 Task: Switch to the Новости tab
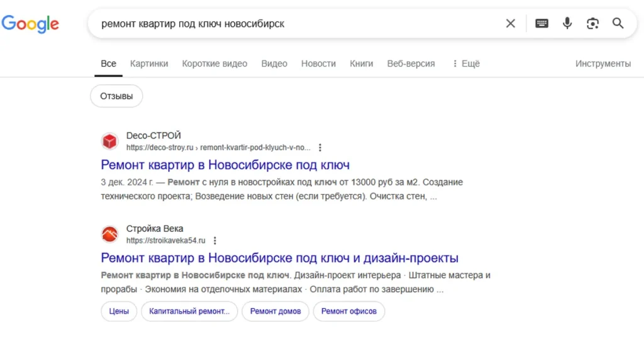point(319,64)
